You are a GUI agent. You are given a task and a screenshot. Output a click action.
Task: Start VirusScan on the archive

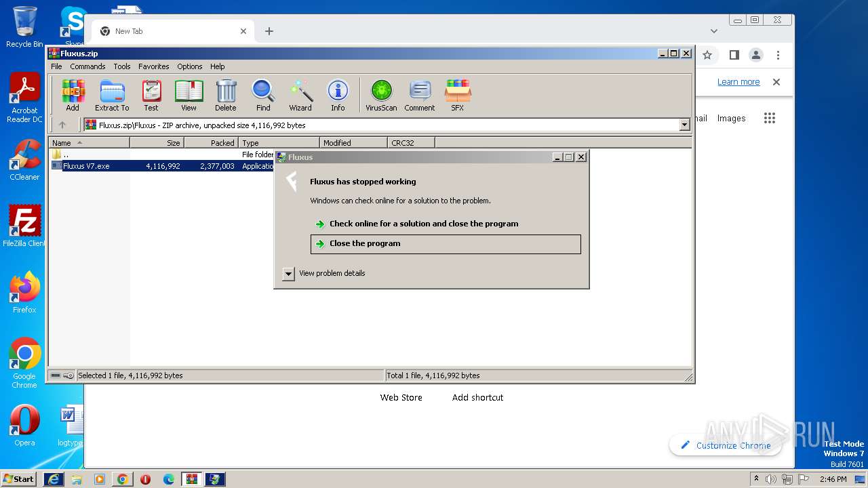pyautogui.click(x=381, y=95)
